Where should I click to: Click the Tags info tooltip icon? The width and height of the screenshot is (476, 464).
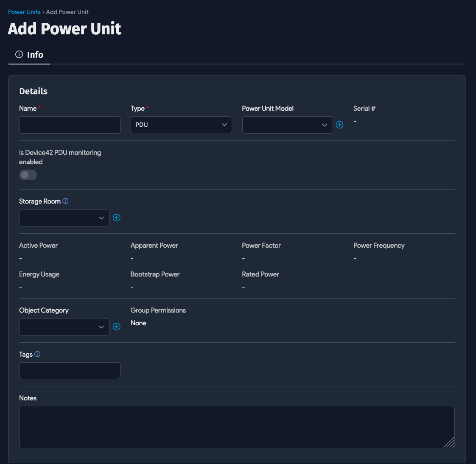(37, 354)
